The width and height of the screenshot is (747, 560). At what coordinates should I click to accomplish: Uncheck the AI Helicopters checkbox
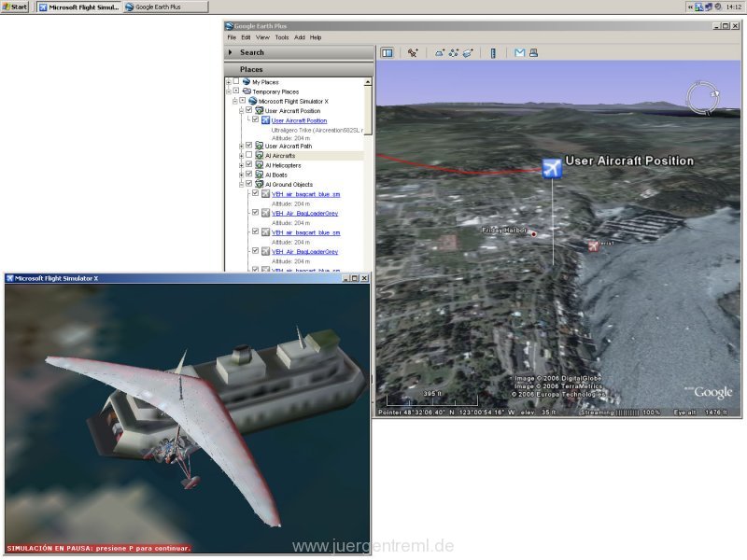[x=249, y=164]
